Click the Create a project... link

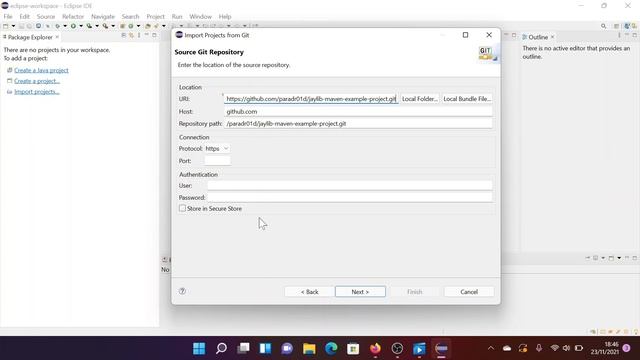click(x=37, y=81)
